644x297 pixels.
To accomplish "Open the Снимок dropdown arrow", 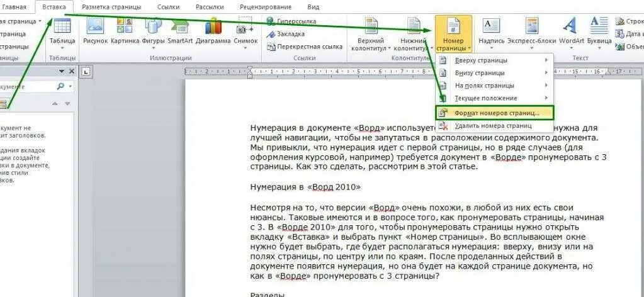I will pos(246,48).
